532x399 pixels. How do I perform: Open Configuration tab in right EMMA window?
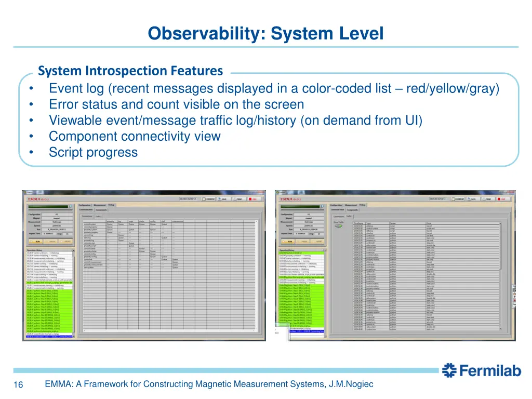click(337, 205)
